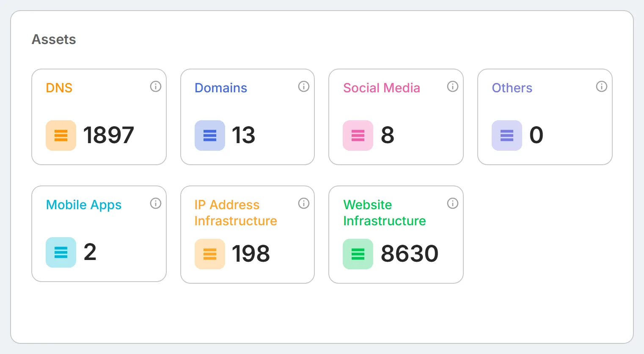Viewport: 644px width, 354px height.
Task: Open info tooltip on Domains card
Action: pos(304,86)
